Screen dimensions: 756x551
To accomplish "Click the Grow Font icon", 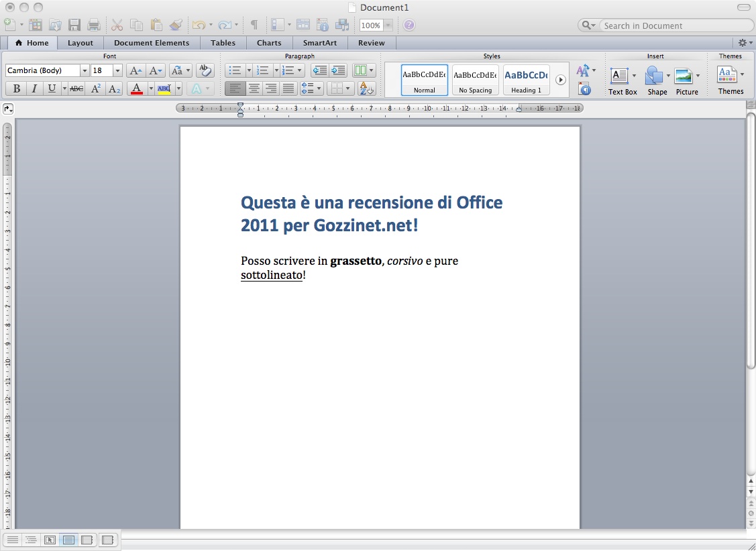I will click(136, 71).
